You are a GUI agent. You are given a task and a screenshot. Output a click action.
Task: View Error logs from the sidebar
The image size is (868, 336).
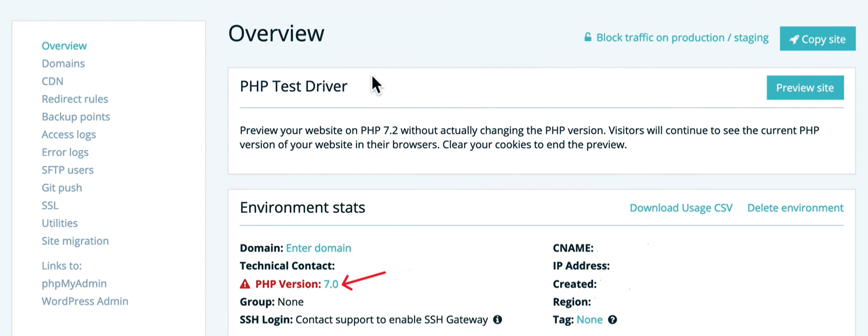point(65,153)
